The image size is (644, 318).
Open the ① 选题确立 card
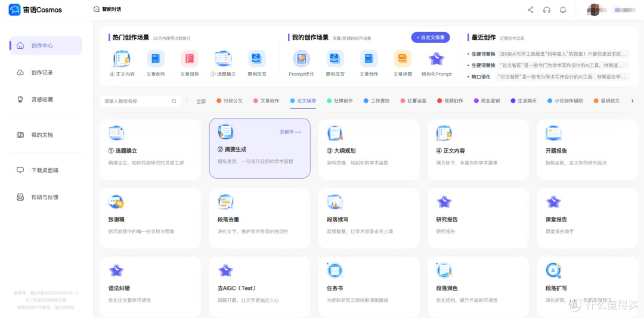point(150,149)
